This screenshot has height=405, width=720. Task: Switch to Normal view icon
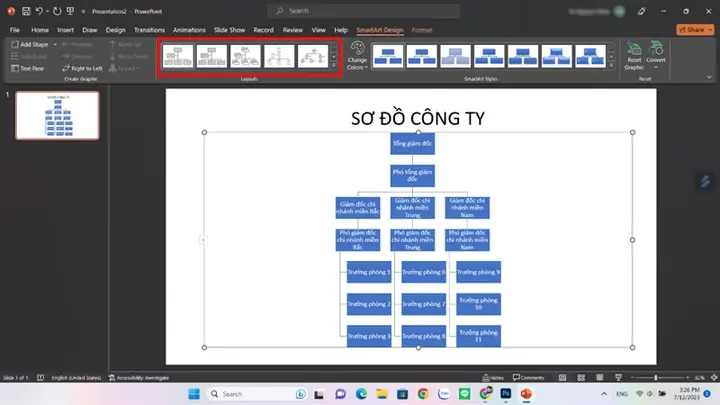pyautogui.click(x=562, y=377)
